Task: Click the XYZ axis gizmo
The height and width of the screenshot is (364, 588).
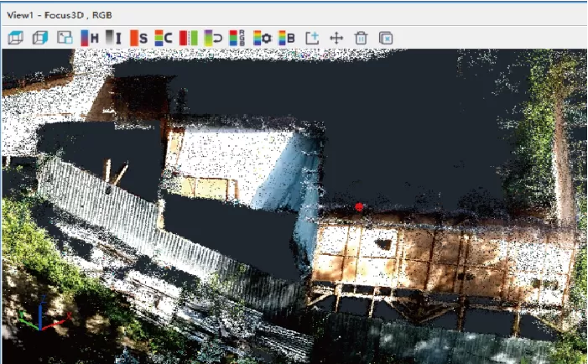Action: point(44,315)
